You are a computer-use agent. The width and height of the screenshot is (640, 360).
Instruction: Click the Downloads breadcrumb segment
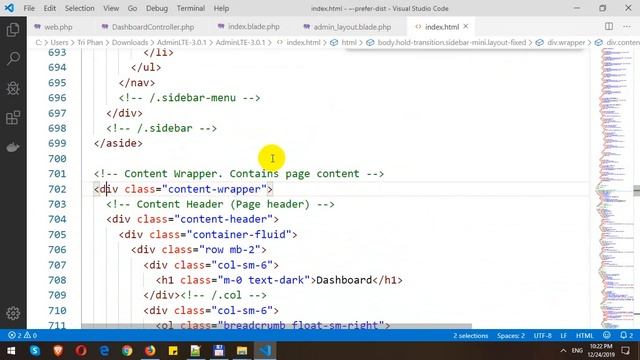(130, 42)
